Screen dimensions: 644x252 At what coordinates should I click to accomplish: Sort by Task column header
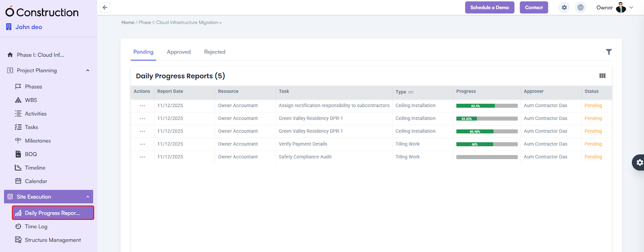(x=284, y=91)
